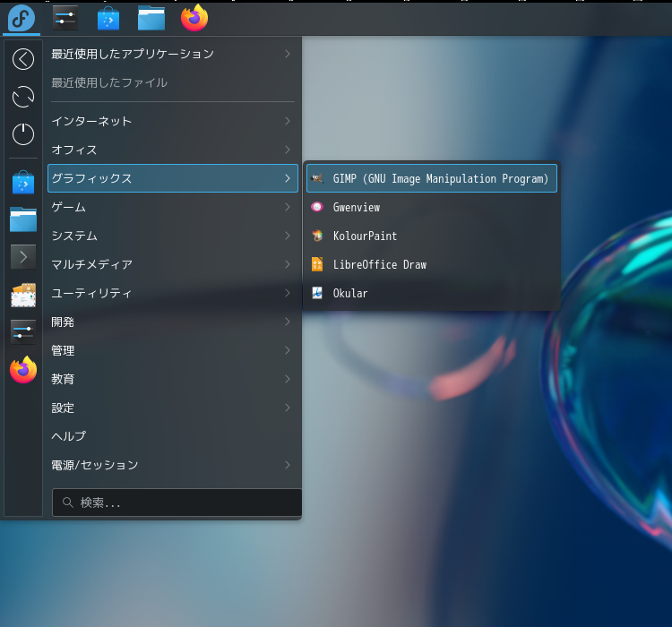Open the mail envelope favorite icon
Image resolution: width=672 pixels, height=627 pixels.
pos(23,295)
